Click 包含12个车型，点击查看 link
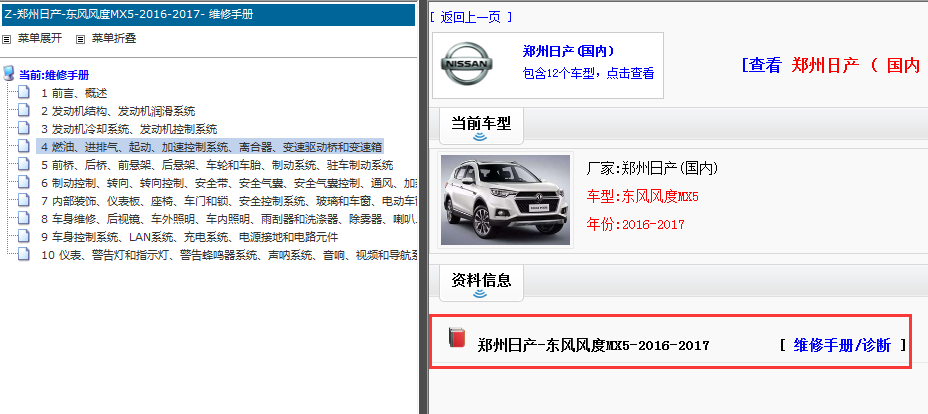The image size is (928, 414). [588, 74]
